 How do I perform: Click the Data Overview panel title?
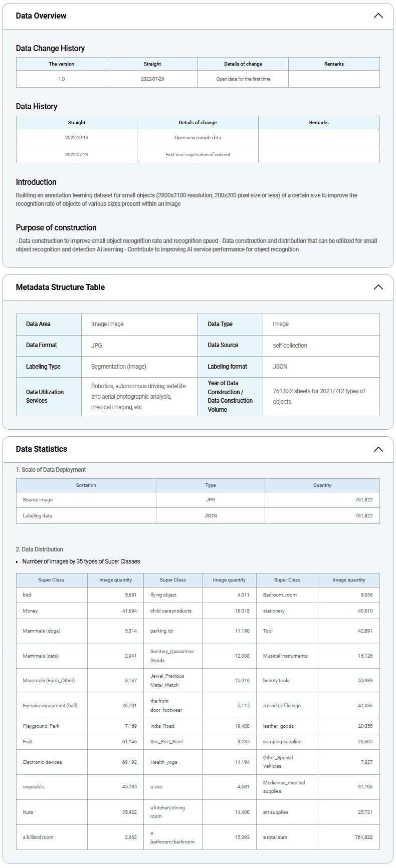[41, 16]
